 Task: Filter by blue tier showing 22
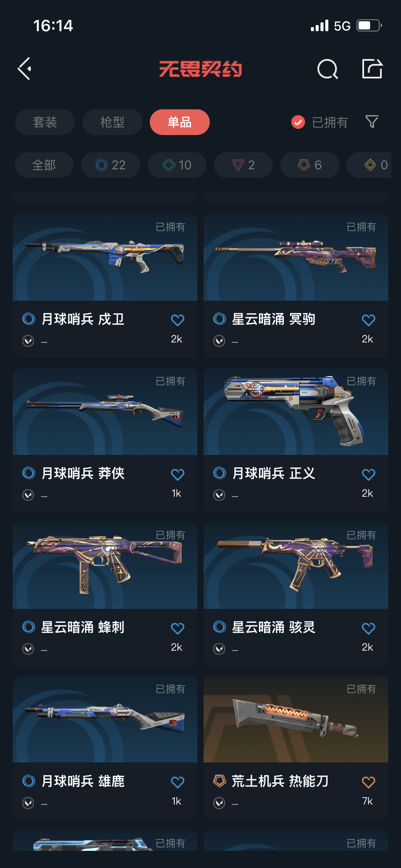click(x=111, y=165)
